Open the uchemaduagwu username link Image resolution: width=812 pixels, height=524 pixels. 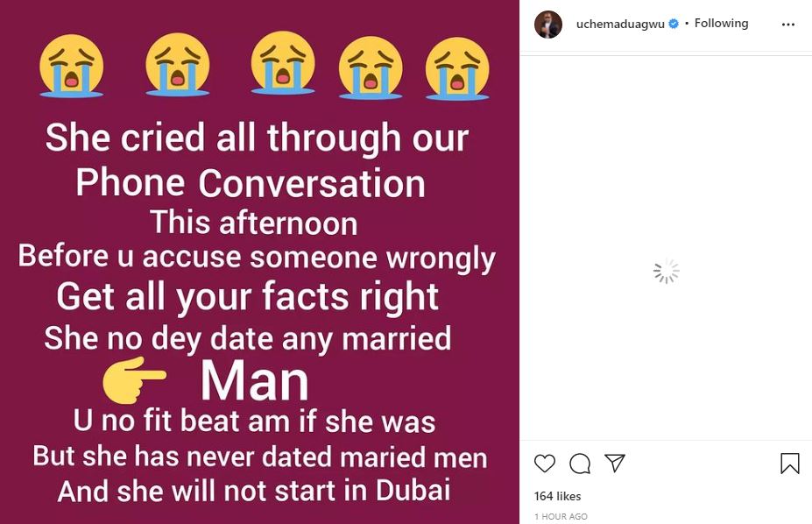coord(621,25)
